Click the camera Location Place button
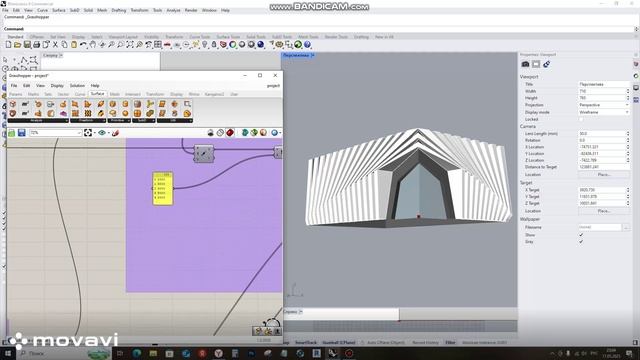The width and height of the screenshot is (640, 360). tap(604, 174)
